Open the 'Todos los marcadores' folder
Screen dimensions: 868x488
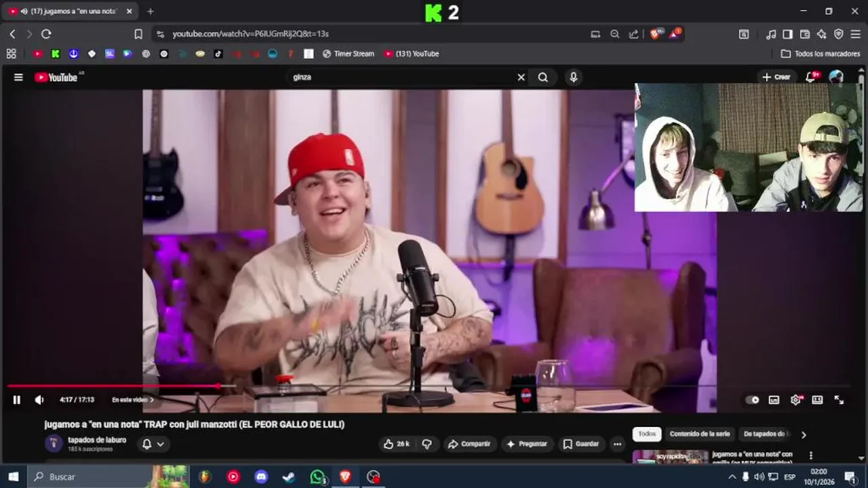click(x=821, y=54)
